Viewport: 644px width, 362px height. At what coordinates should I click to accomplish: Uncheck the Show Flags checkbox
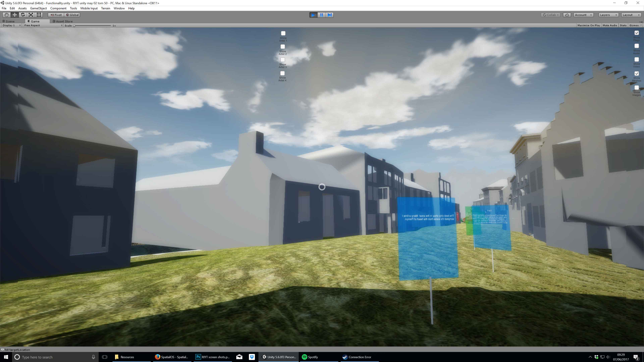click(636, 33)
